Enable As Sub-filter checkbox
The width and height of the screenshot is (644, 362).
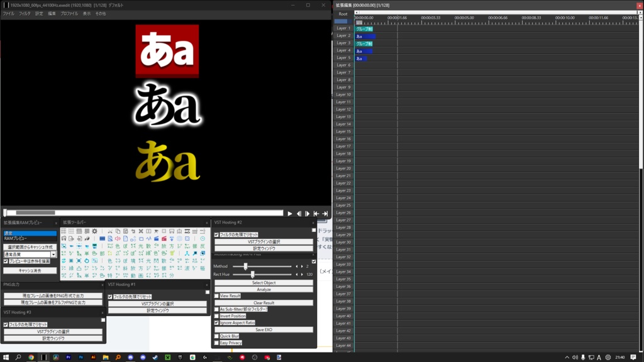coord(216,309)
